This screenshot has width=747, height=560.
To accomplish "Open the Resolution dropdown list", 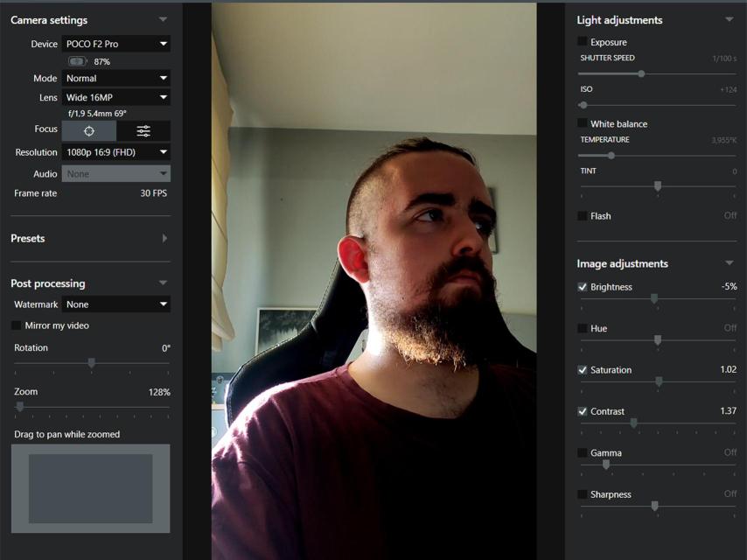I will (116, 152).
